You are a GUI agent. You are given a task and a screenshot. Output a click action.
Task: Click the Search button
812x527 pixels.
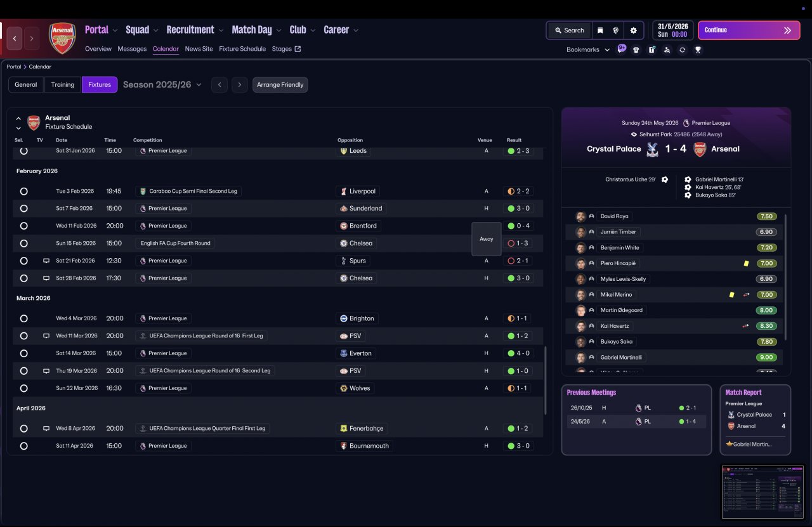click(570, 30)
